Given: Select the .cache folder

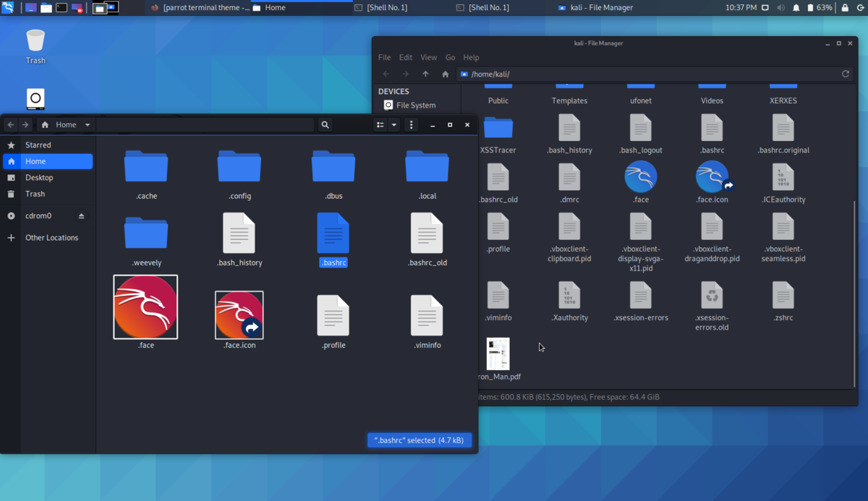Looking at the screenshot, I should click(x=146, y=174).
